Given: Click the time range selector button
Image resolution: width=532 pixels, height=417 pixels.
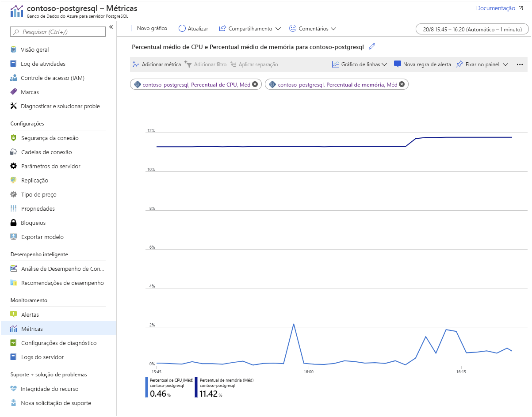Looking at the screenshot, I should [x=472, y=29].
